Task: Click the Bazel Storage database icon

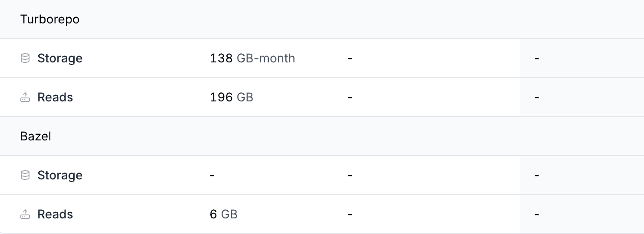Action: [x=25, y=175]
